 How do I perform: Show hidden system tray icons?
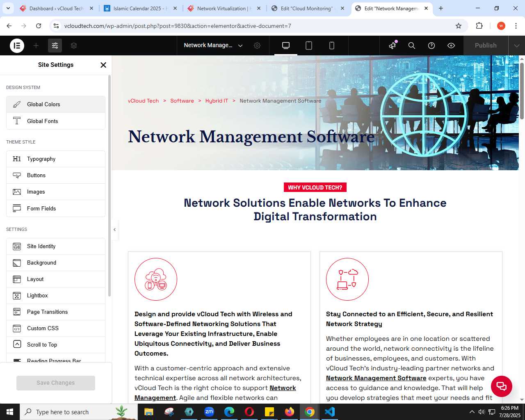(x=472, y=412)
